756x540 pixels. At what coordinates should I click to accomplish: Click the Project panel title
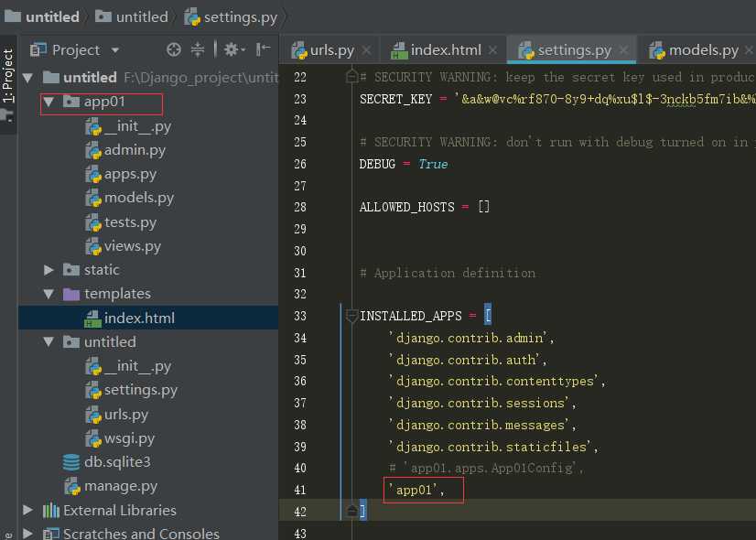[75, 50]
